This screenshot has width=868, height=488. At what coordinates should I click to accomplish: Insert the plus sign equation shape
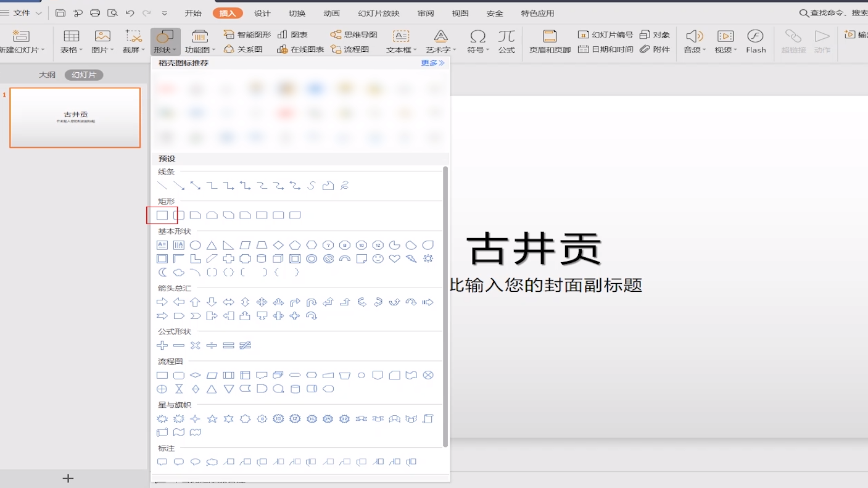[x=162, y=345]
